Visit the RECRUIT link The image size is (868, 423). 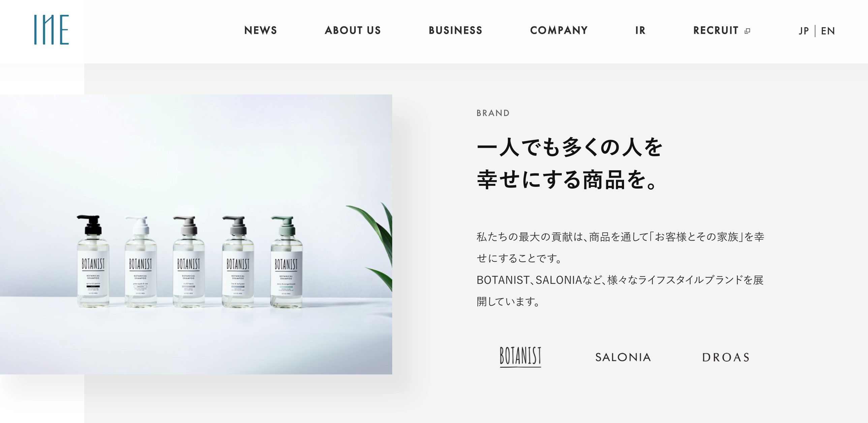point(716,30)
